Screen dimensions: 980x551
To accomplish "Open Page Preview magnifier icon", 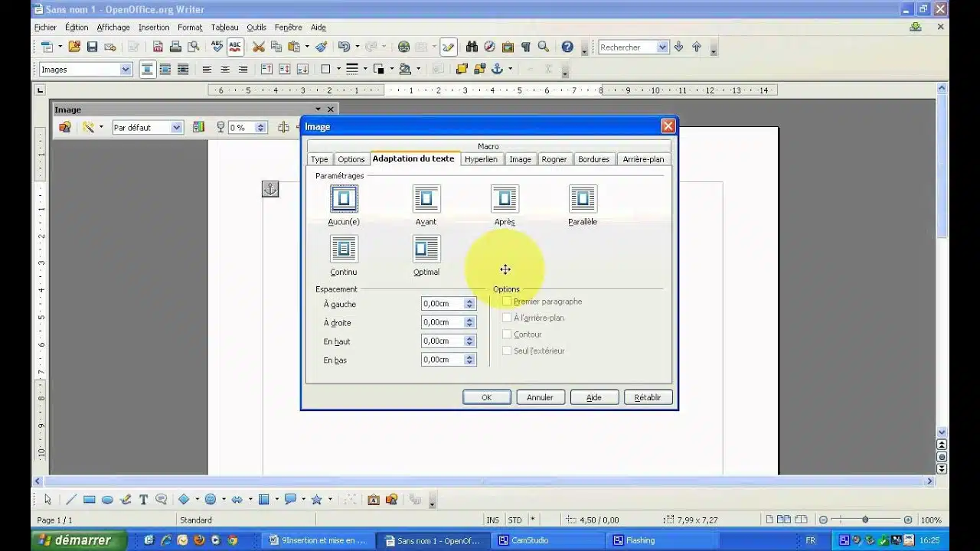I will coord(194,47).
